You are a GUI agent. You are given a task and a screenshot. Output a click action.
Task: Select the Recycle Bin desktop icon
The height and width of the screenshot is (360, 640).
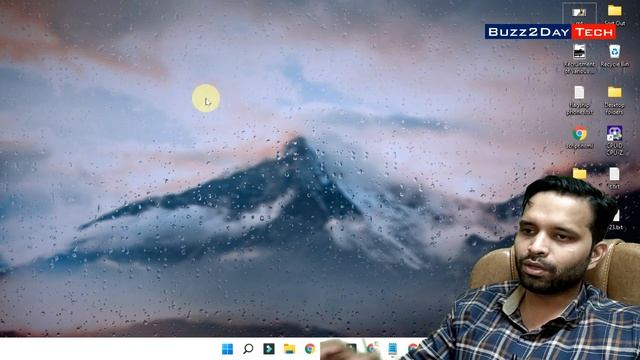(x=614, y=56)
